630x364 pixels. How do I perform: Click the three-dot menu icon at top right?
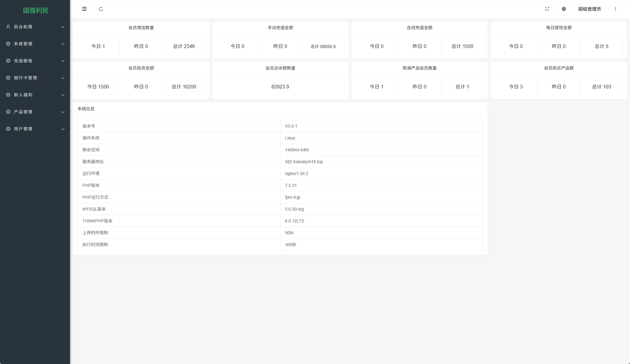[x=615, y=9]
